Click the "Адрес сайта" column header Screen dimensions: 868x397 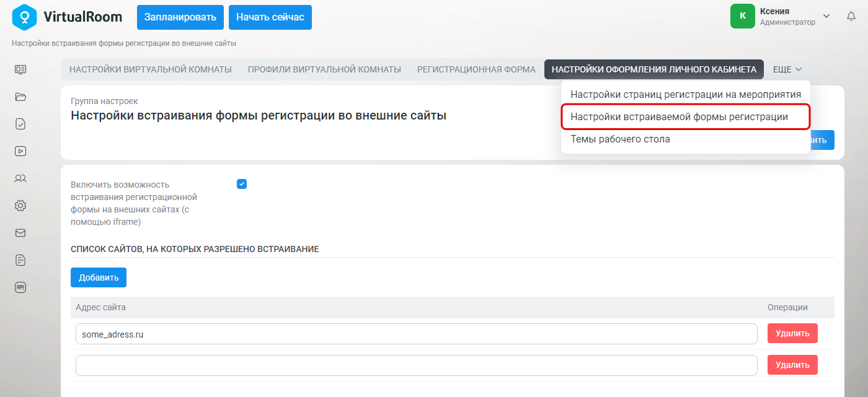pos(100,307)
